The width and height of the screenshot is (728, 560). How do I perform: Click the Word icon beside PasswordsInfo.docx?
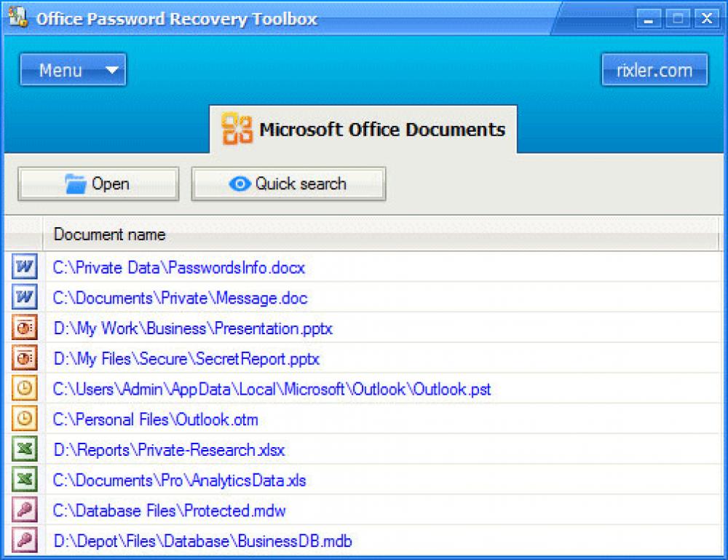23,267
